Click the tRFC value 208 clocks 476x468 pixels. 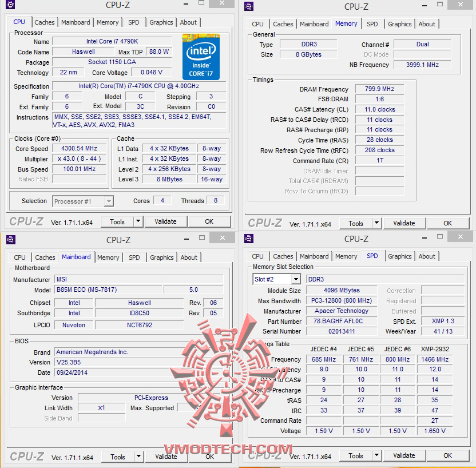pyautogui.click(x=379, y=150)
